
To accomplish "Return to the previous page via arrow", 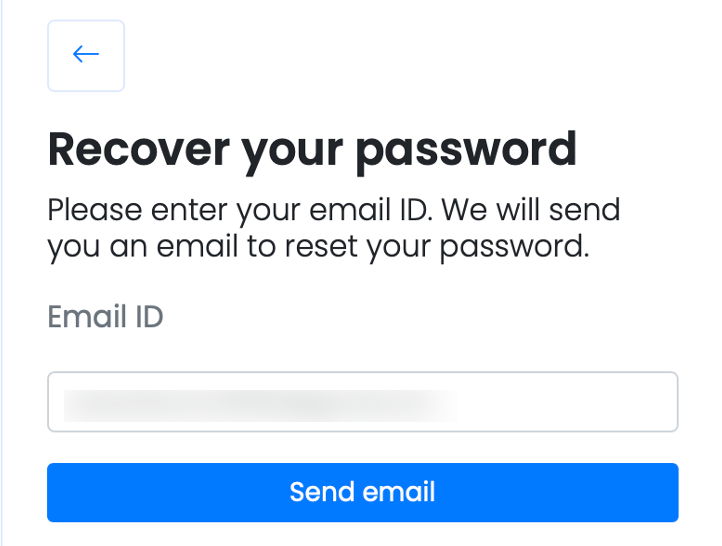I will pyautogui.click(x=86, y=55).
